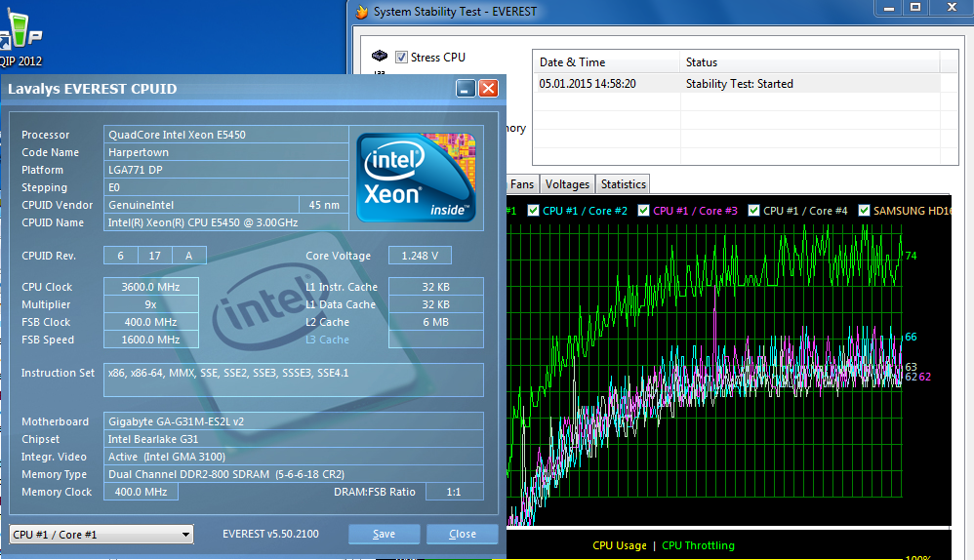Maximize the System Stability Test window

click(x=915, y=8)
